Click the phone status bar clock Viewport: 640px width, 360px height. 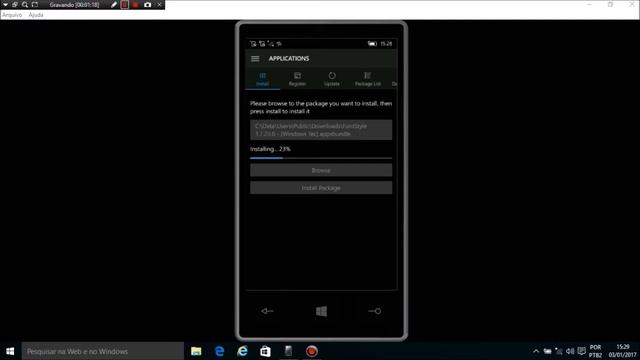coord(386,44)
